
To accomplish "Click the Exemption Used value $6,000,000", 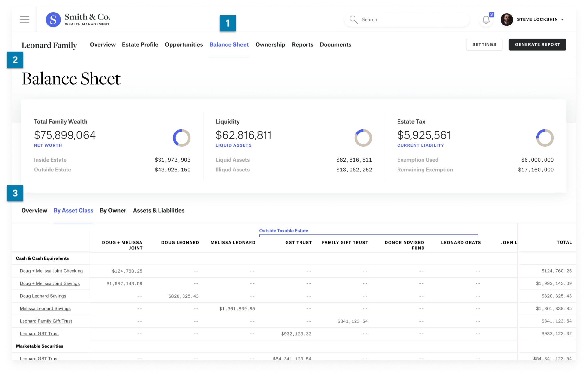I will [x=537, y=160].
